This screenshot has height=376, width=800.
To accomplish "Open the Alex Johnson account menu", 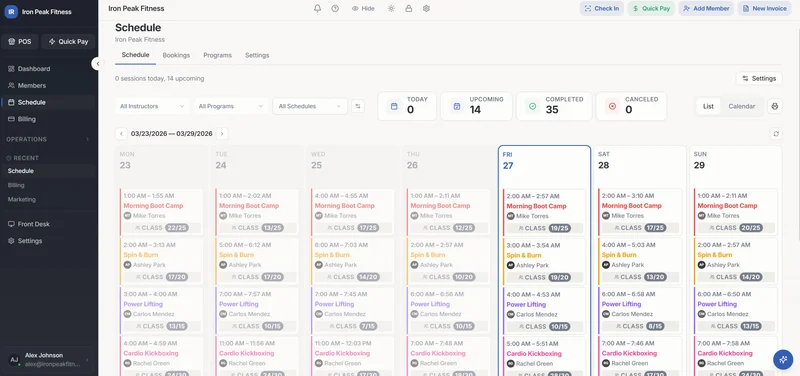I will 49,360.
